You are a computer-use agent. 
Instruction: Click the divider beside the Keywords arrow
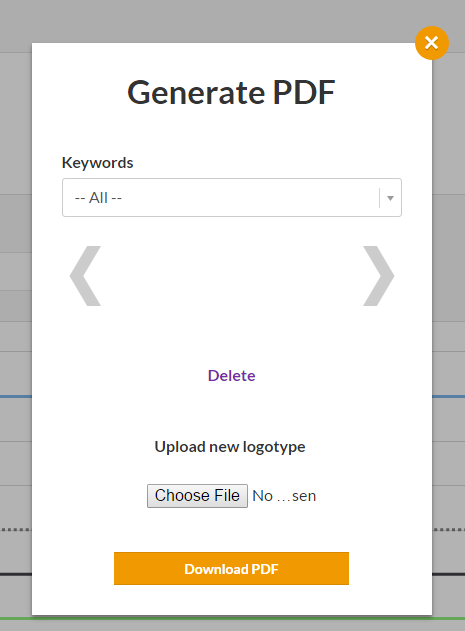[x=379, y=198]
